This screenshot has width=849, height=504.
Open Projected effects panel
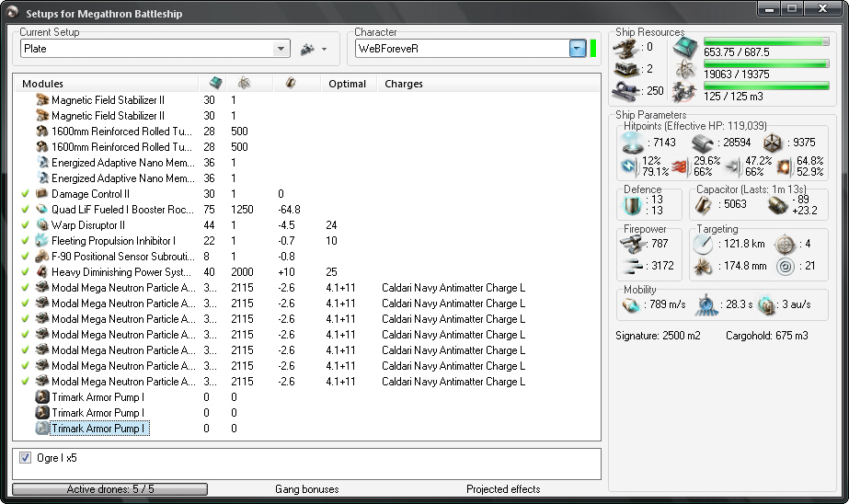point(503,489)
